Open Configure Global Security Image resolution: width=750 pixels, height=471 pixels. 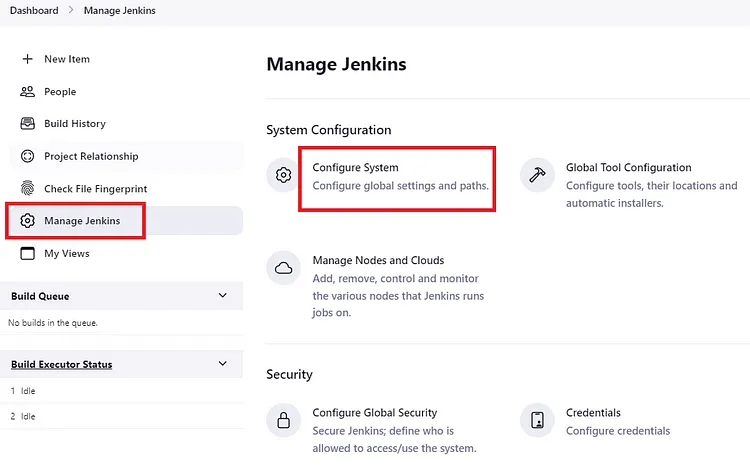click(375, 413)
